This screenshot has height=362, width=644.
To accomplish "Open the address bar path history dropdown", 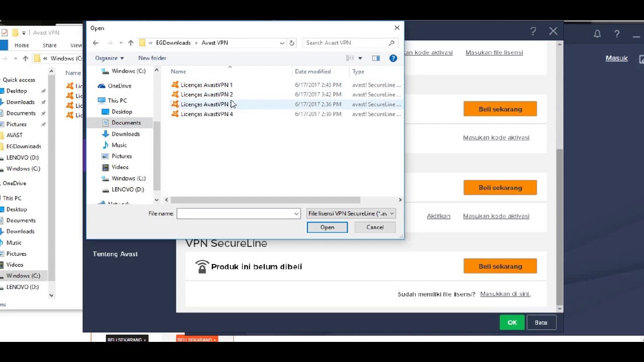I will (282, 43).
